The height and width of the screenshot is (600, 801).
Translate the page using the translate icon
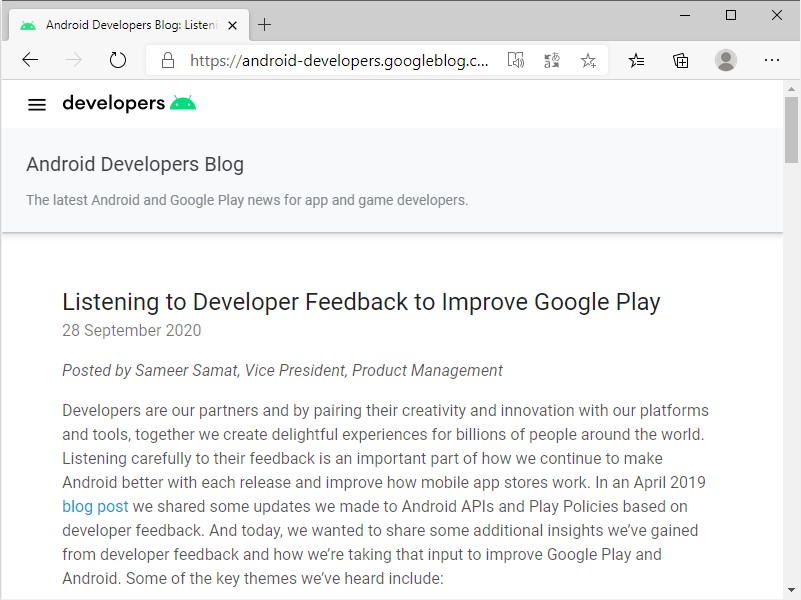click(551, 60)
